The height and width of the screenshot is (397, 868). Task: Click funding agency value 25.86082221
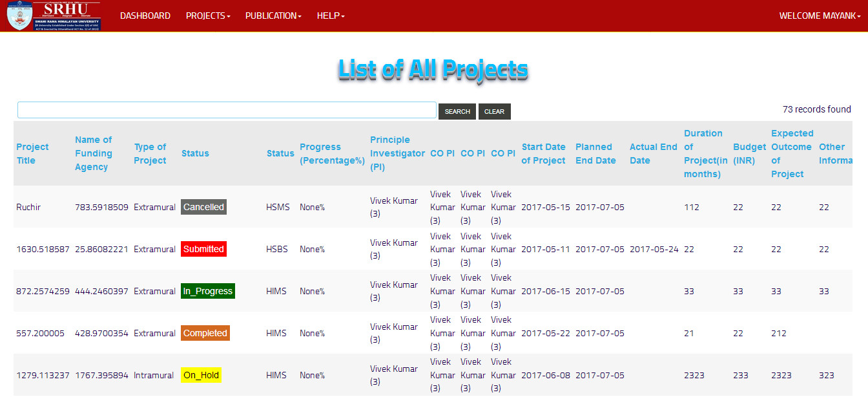tap(101, 249)
